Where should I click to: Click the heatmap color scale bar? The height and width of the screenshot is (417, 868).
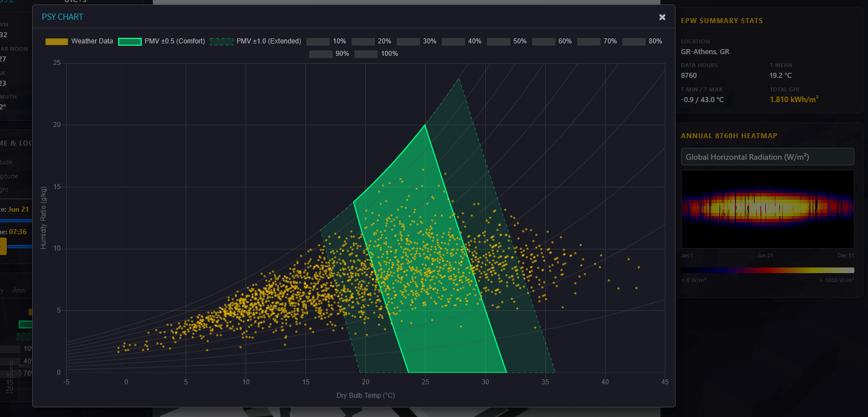tap(767, 270)
